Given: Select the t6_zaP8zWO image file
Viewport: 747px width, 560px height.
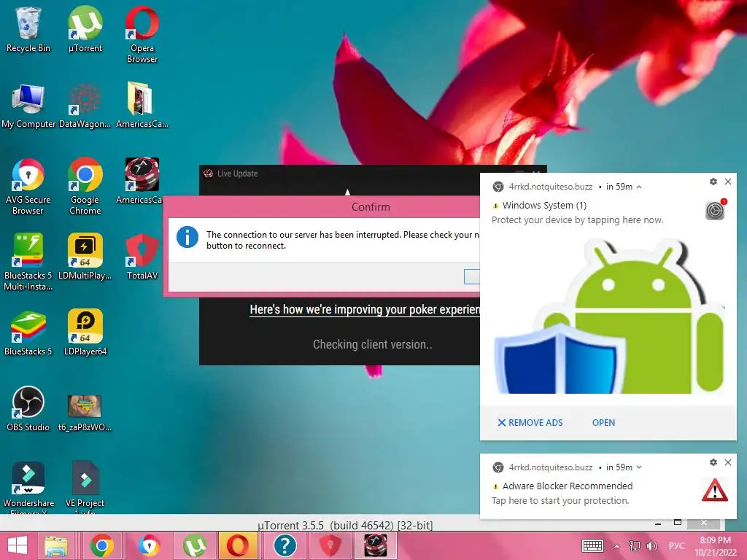Looking at the screenshot, I should (85, 413).
